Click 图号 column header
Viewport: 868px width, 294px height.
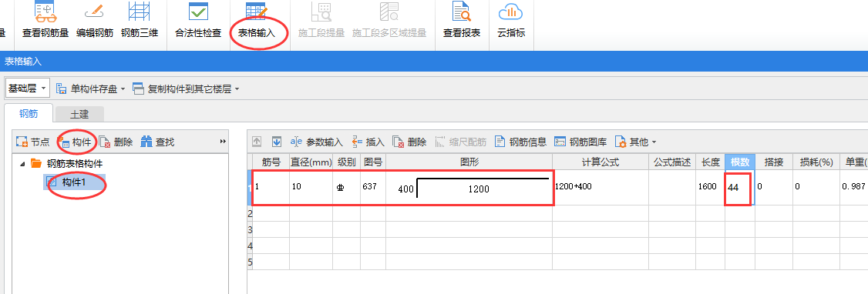click(373, 162)
